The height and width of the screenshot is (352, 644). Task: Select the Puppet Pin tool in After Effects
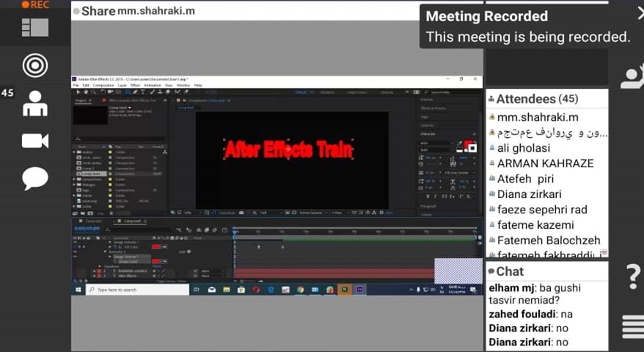click(x=186, y=92)
